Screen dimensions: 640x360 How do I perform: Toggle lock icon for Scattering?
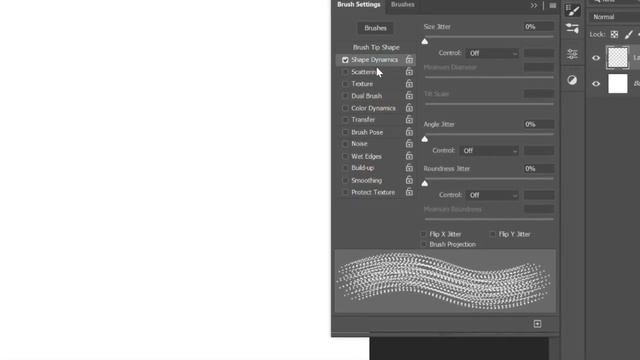coord(409,71)
